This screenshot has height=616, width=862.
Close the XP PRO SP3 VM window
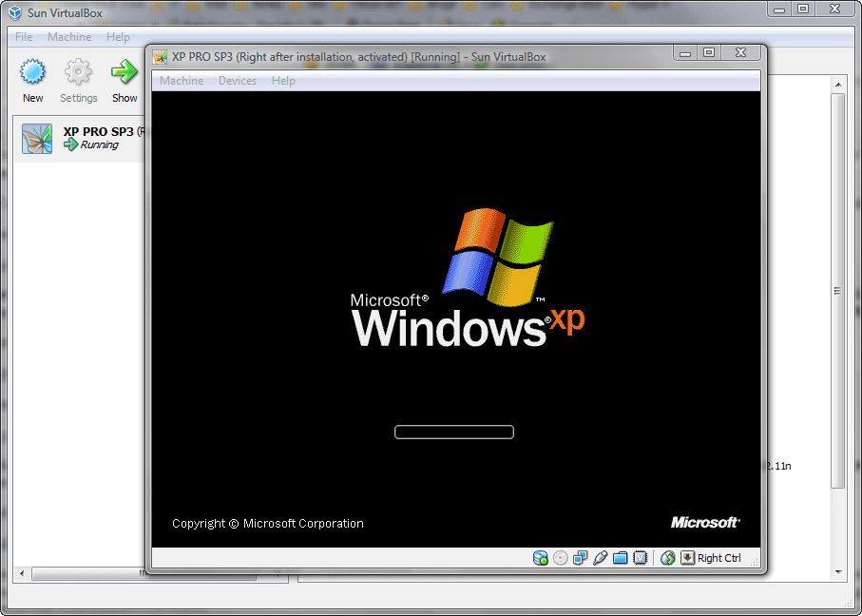click(740, 53)
